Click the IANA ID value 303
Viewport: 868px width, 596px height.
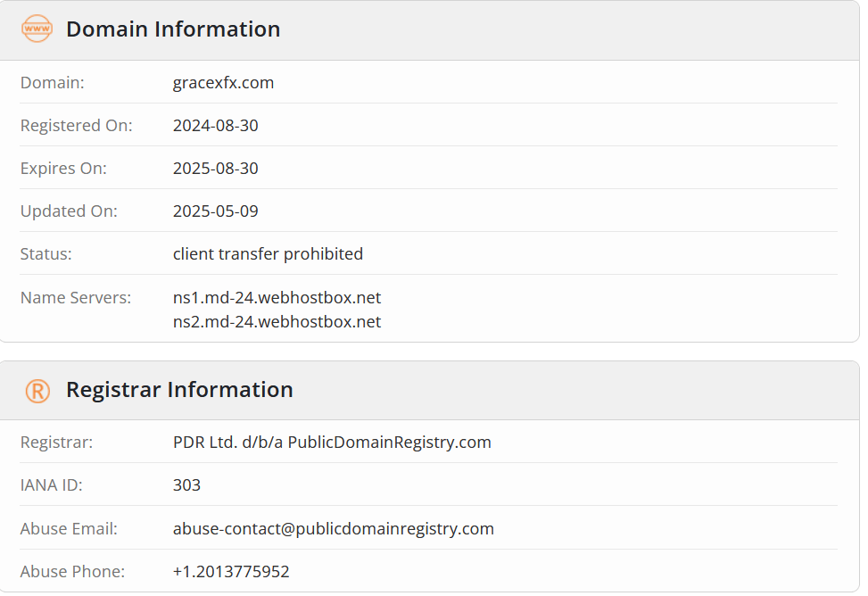(x=186, y=485)
